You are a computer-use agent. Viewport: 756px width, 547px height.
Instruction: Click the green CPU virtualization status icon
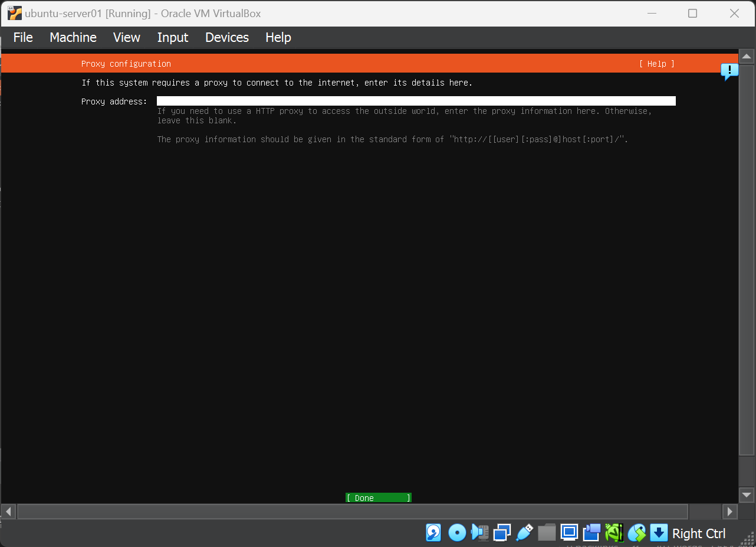point(614,533)
